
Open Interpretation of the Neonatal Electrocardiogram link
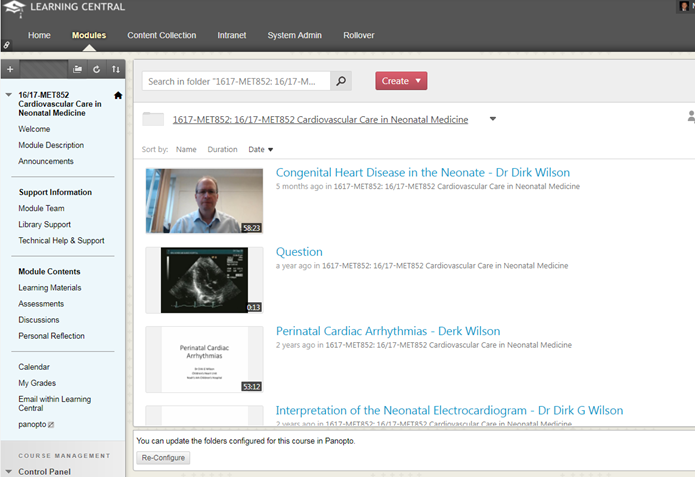coord(449,411)
